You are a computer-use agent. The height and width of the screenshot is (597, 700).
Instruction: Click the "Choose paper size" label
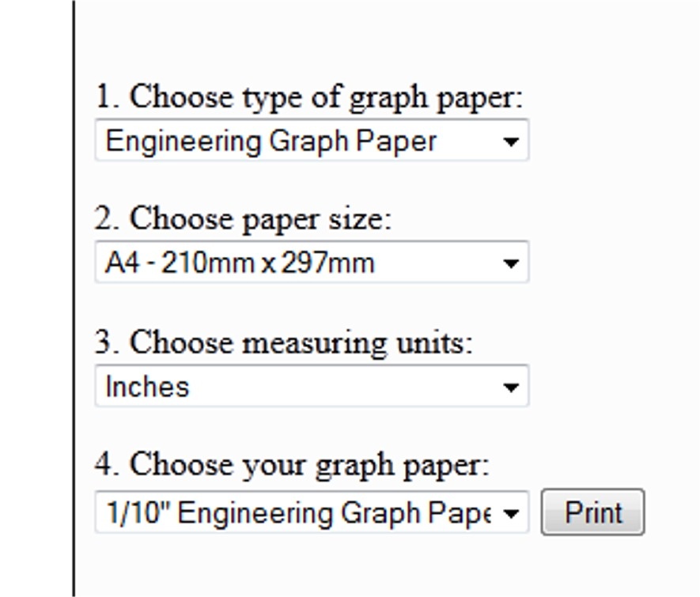(260, 219)
